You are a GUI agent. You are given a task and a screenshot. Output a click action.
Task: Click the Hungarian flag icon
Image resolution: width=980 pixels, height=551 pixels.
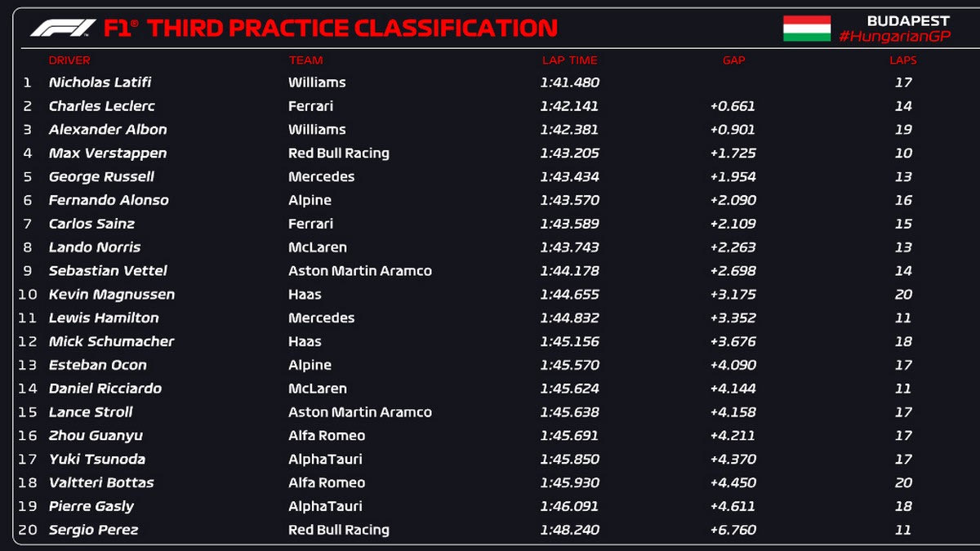click(x=807, y=28)
